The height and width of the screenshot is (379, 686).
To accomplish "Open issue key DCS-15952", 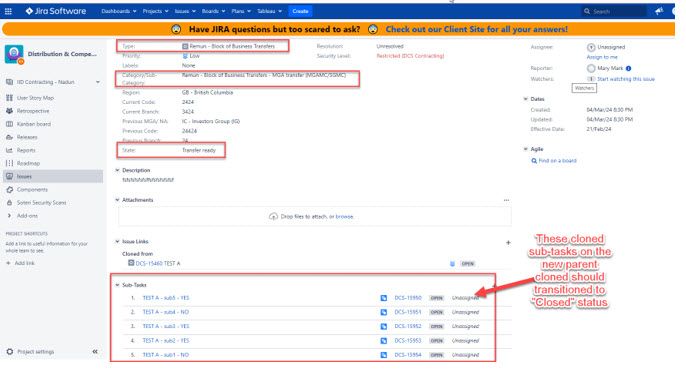I will (408, 326).
